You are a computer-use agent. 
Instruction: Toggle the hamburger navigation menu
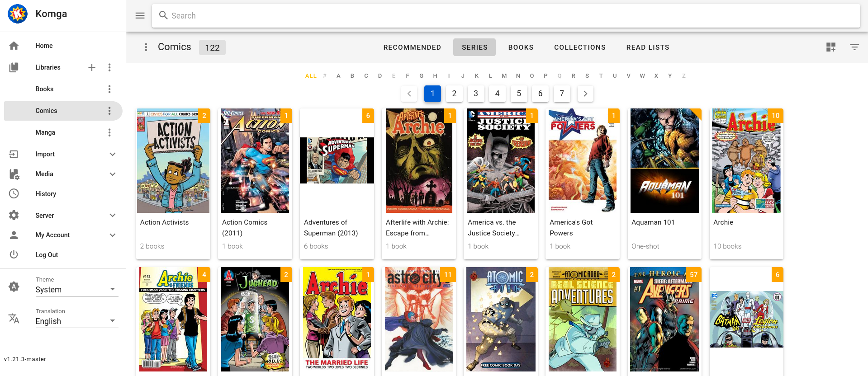pos(140,16)
